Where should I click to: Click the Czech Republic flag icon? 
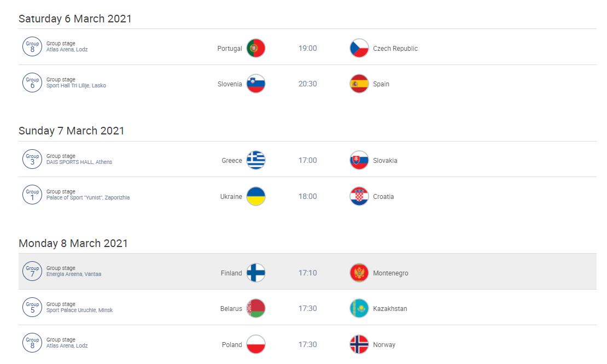359,48
